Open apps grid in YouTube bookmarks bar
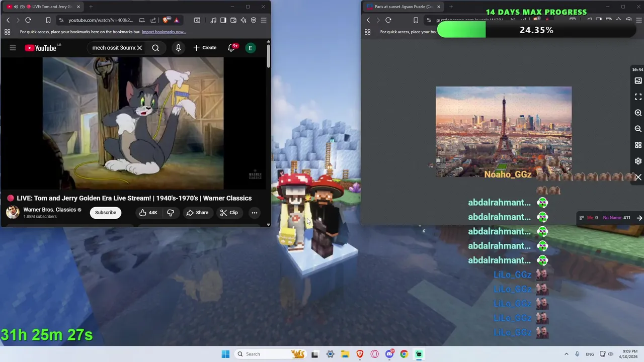644x362 pixels. point(8,32)
